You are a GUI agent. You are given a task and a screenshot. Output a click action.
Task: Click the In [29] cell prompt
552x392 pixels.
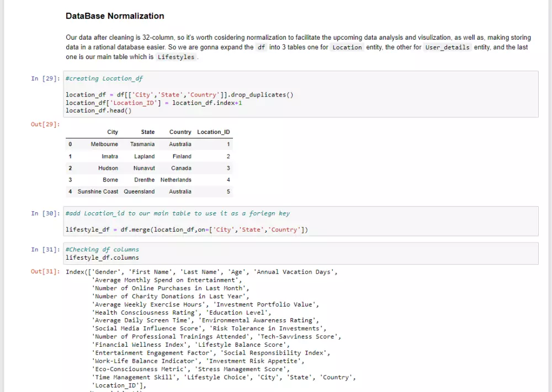pos(45,79)
